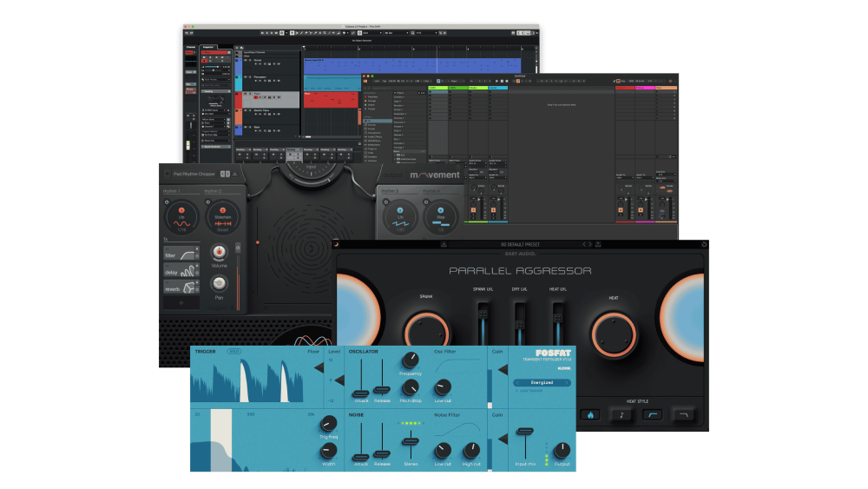This screenshot has width=868, height=489.
Task: Toggle the Trigger SOLO button in Fosfat
Action: [x=233, y=352]
